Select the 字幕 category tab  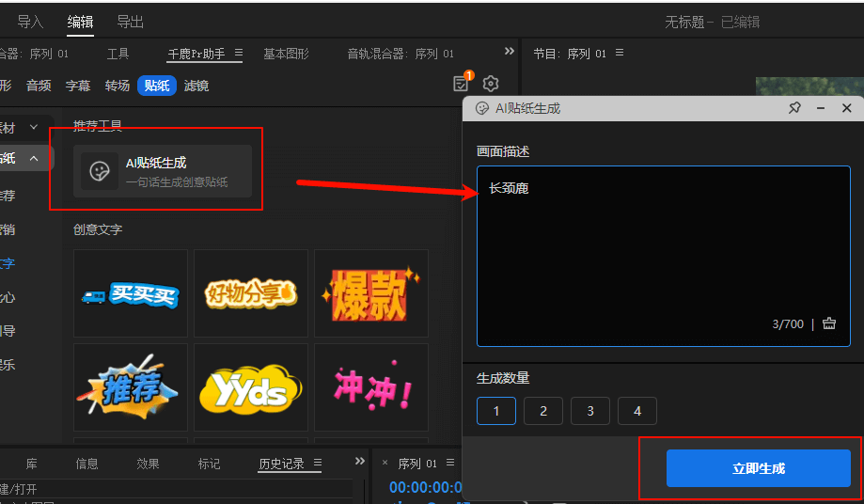pos(78,86)
